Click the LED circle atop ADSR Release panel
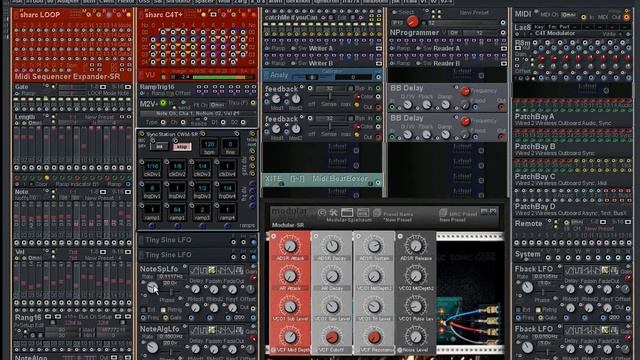The height and width of the screenshot is (360, 640). click(x=400, y=236)
